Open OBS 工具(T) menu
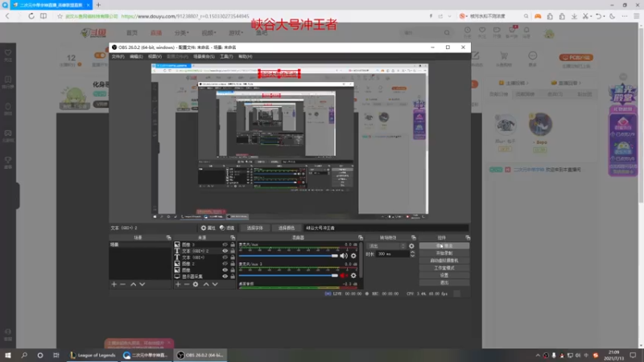The image size is (644, 362). pyautogui.click(x=226, y=56)
